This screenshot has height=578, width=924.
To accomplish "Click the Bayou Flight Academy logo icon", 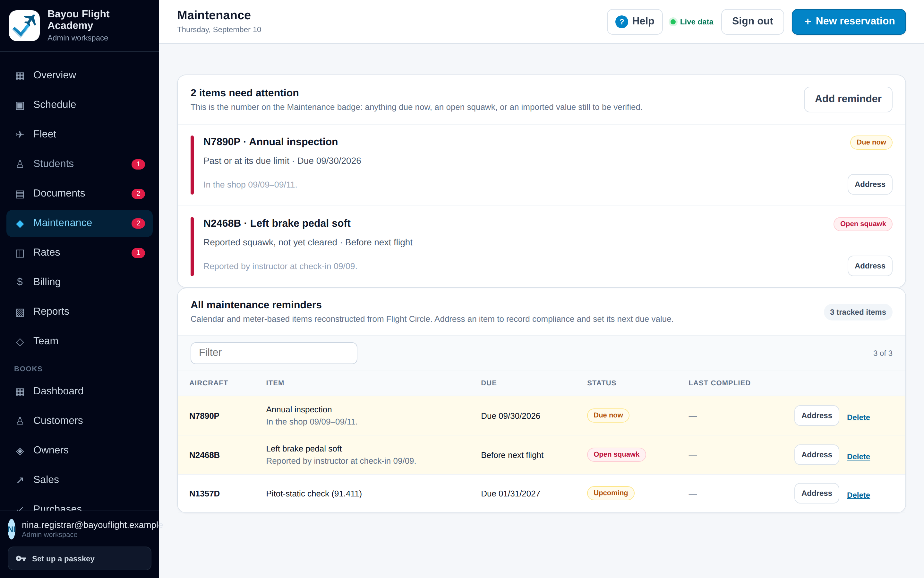I will (x=24, y=26).
